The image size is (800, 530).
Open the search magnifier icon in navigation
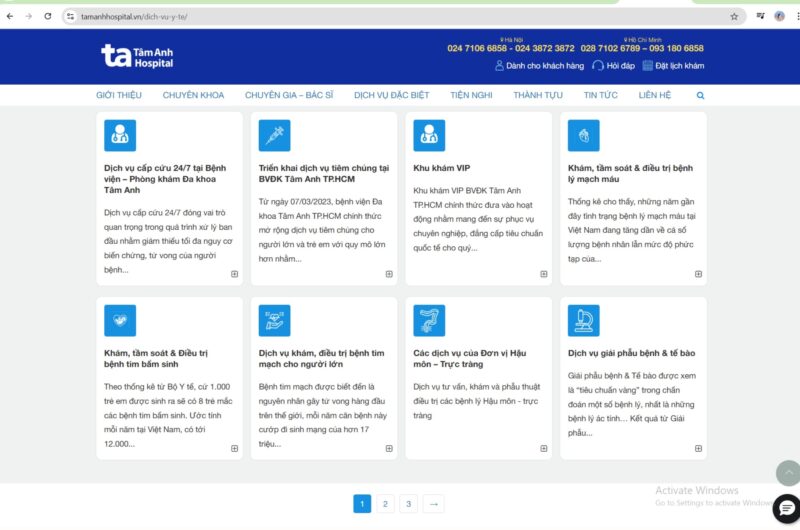click(700, 96)
